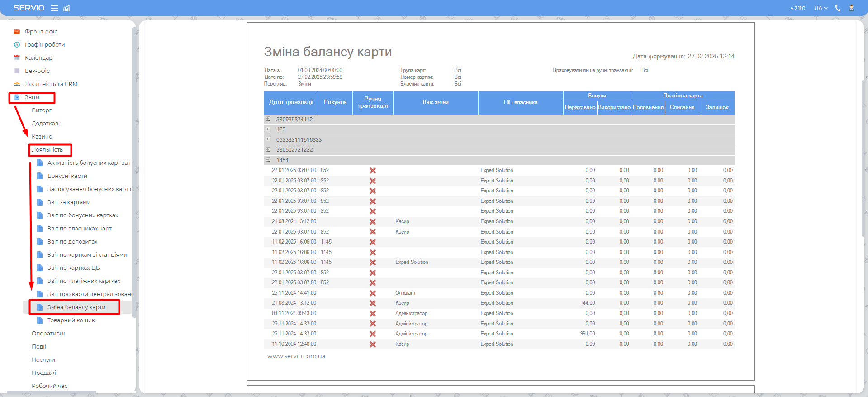Open the Товарний кошик report

71,320
